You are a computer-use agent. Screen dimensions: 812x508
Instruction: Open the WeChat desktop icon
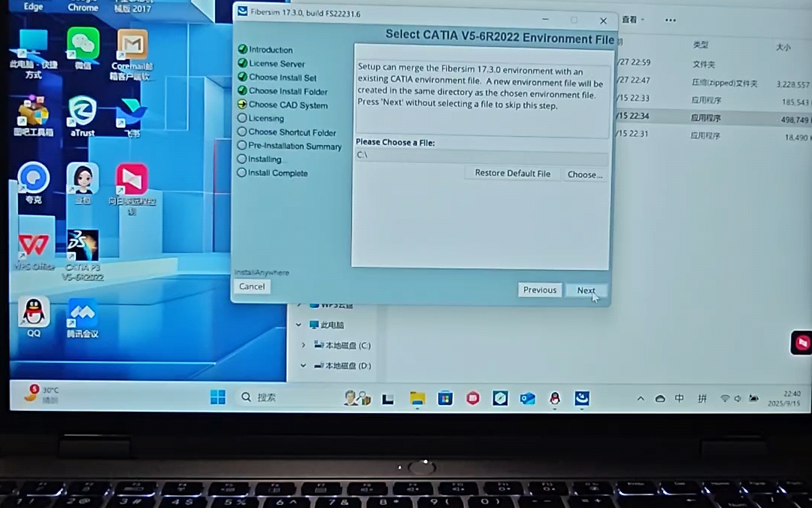[83, 49]
